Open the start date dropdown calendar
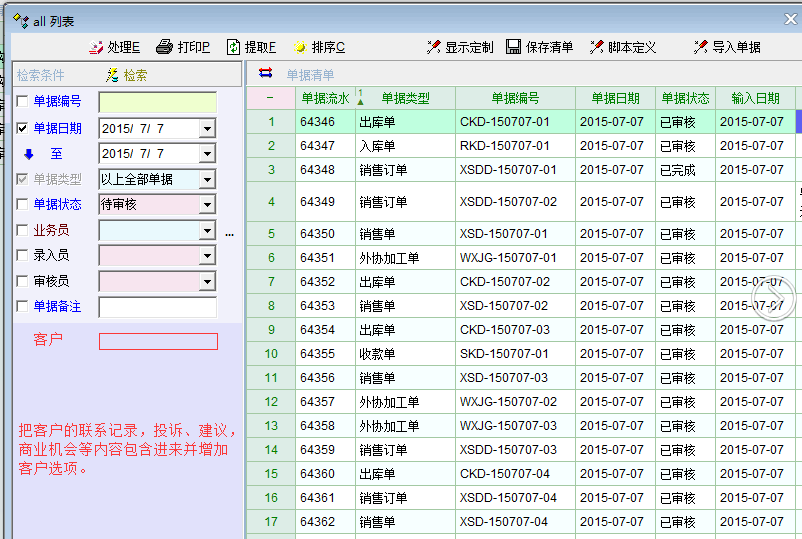This screenshot has width=802, height=539. point(207,128)
